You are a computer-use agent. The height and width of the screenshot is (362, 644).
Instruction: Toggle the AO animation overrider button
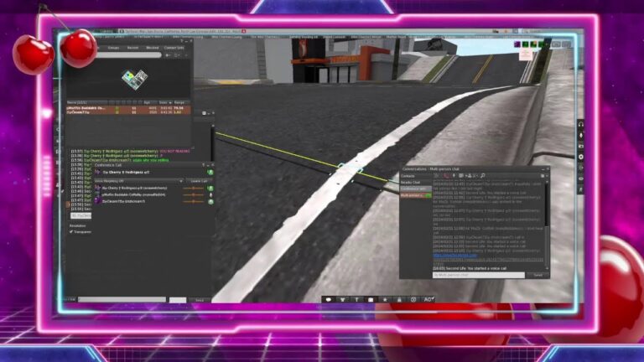[428, 300]
